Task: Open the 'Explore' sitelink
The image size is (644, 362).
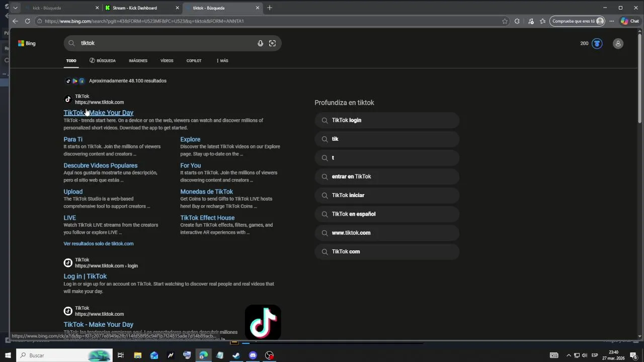Action: [x=190, y=139]
